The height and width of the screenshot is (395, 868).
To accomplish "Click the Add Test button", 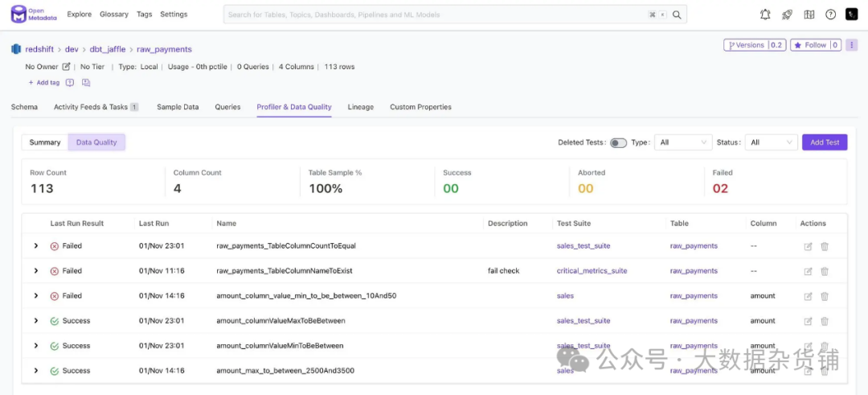I will (824, 142).
